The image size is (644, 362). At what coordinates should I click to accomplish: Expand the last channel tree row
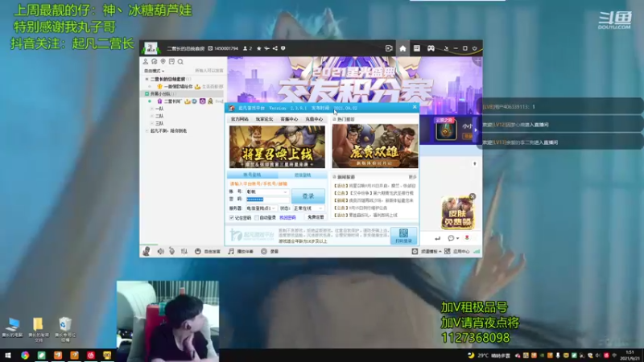click(147, 131)
